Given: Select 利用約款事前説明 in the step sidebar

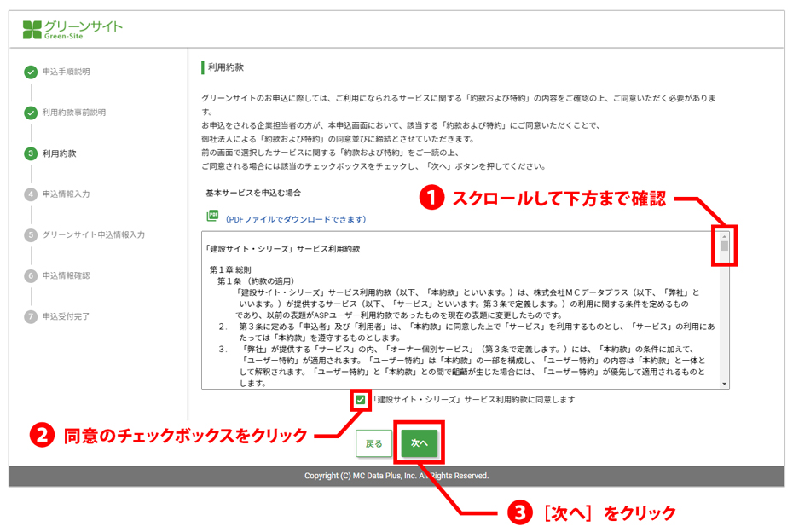Looking at the screenshot, I should coord(74,113).
